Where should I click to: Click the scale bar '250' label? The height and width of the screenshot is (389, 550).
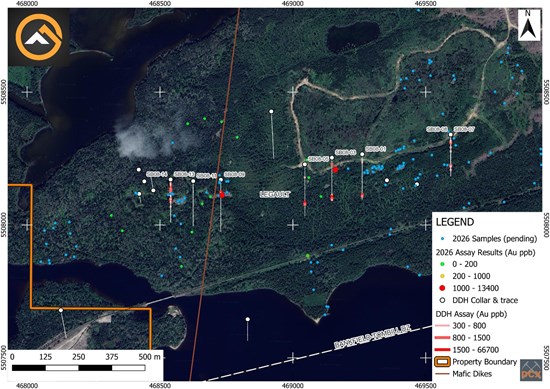[x=79, y=357]
